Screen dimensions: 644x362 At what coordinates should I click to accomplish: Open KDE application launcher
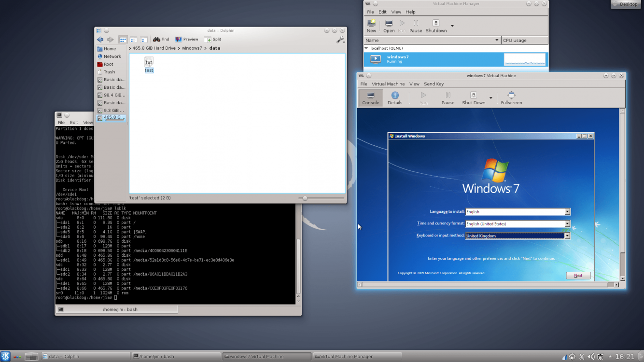[5, 357]
